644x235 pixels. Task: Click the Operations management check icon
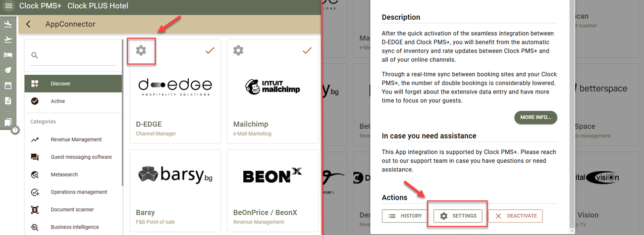point(35,192)
